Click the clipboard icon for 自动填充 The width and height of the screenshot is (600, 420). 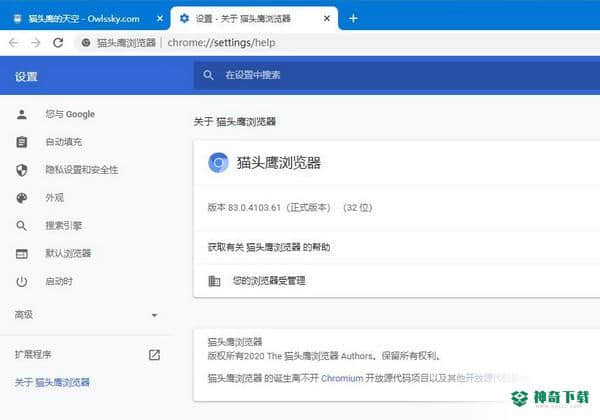[x=22, y=142]
